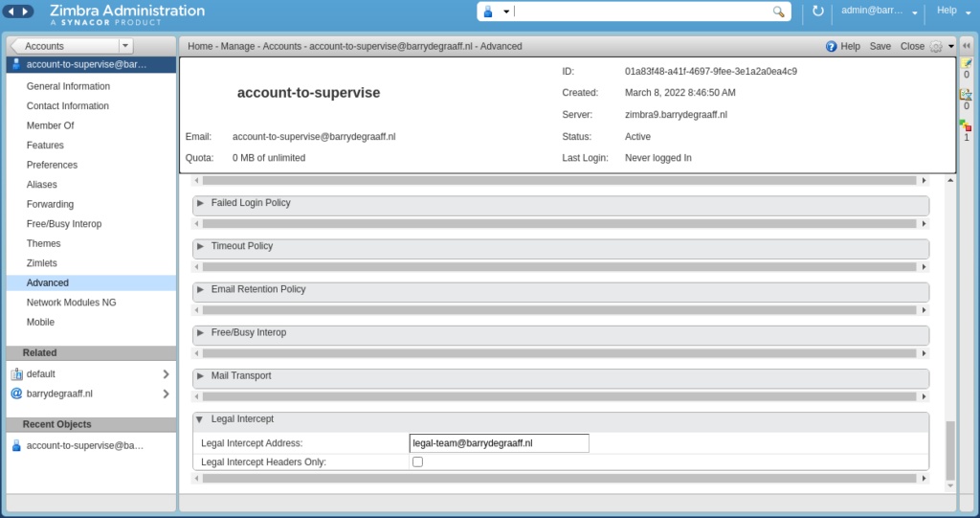Collapse the Legal Intercept section
The height and width of the screenshot is (518, 980).
(200, 419)
